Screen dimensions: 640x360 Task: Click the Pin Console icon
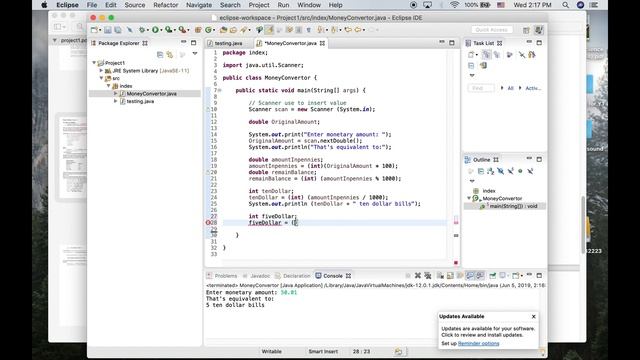coord(493,276)
